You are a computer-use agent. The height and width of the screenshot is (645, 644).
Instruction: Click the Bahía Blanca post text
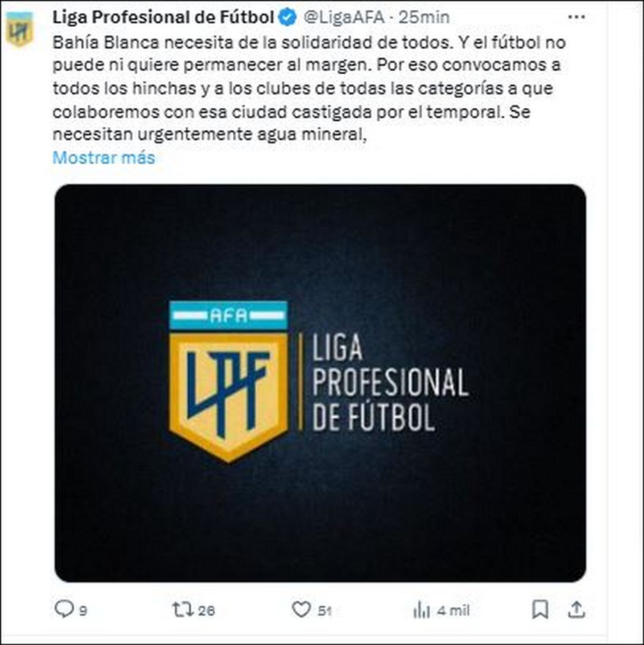(307, 88)
